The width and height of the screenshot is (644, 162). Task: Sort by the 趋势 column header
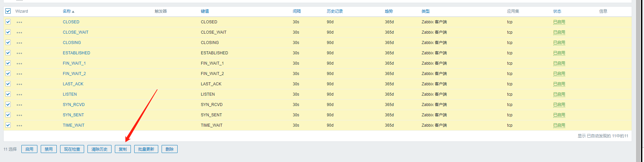pyautogui.click(x=389, y=11)
